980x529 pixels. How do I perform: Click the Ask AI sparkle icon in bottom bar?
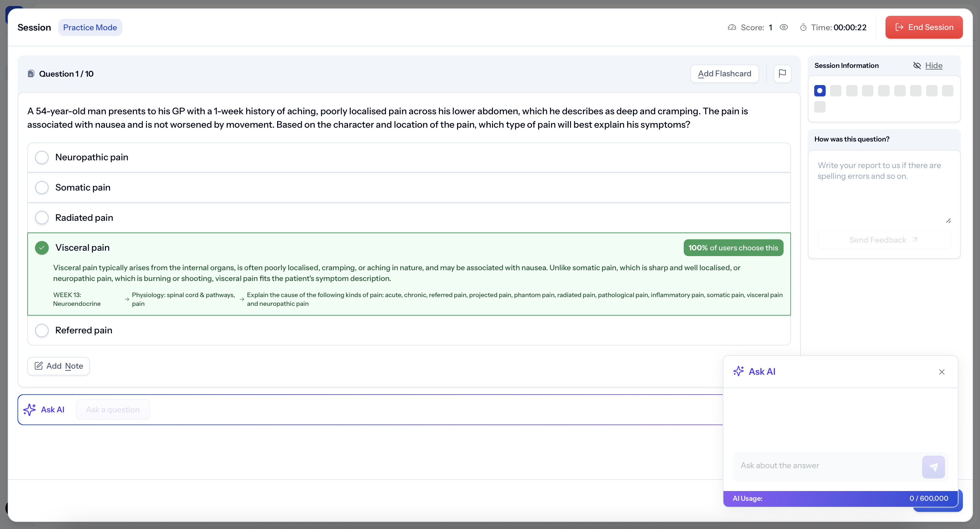(x=29, y=410)
